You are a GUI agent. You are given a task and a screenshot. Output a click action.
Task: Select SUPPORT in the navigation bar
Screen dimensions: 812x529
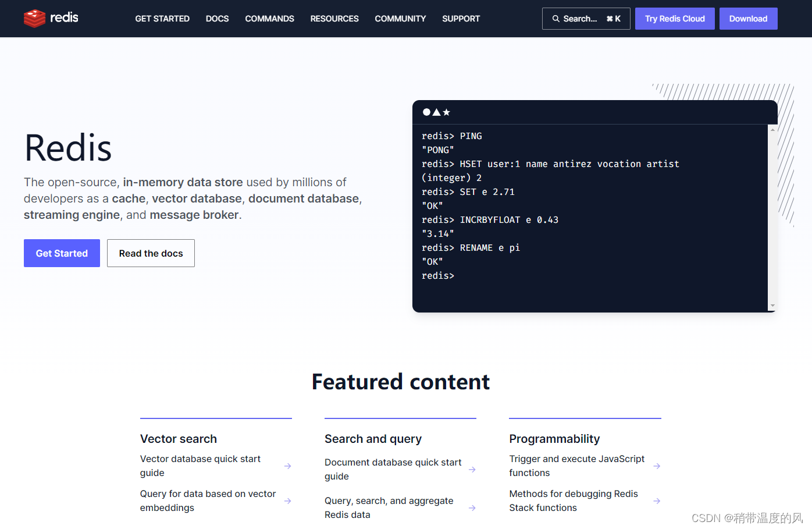tap(461, 19)
